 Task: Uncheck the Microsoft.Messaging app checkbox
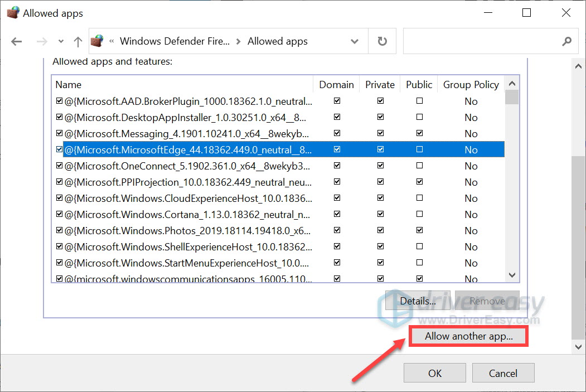point(59,133)
